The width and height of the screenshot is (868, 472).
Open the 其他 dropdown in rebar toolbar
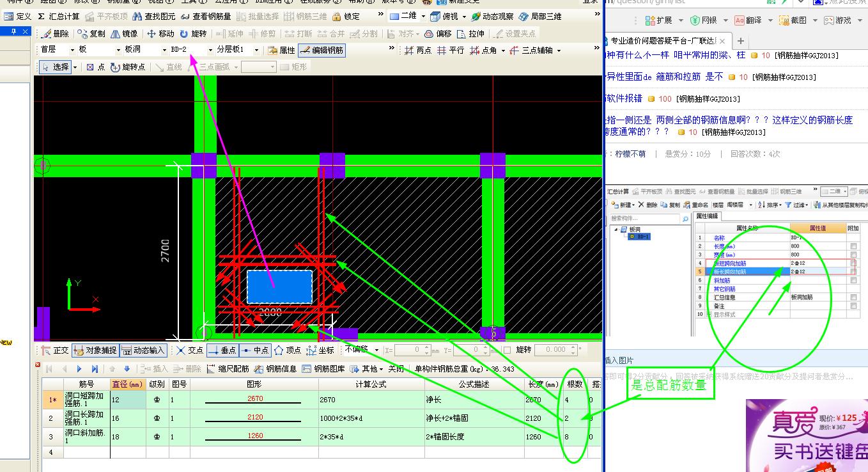click(x=368, y=368)
